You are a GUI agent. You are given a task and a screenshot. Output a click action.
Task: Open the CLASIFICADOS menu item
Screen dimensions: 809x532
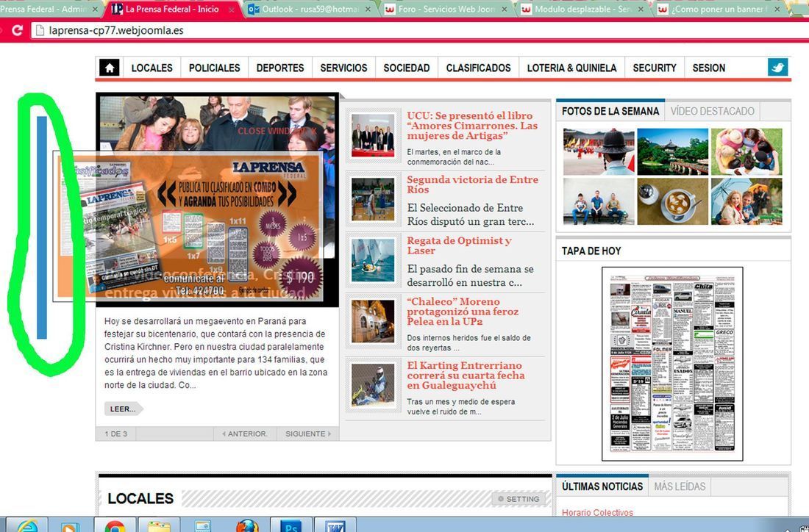(x=478, y=68)
